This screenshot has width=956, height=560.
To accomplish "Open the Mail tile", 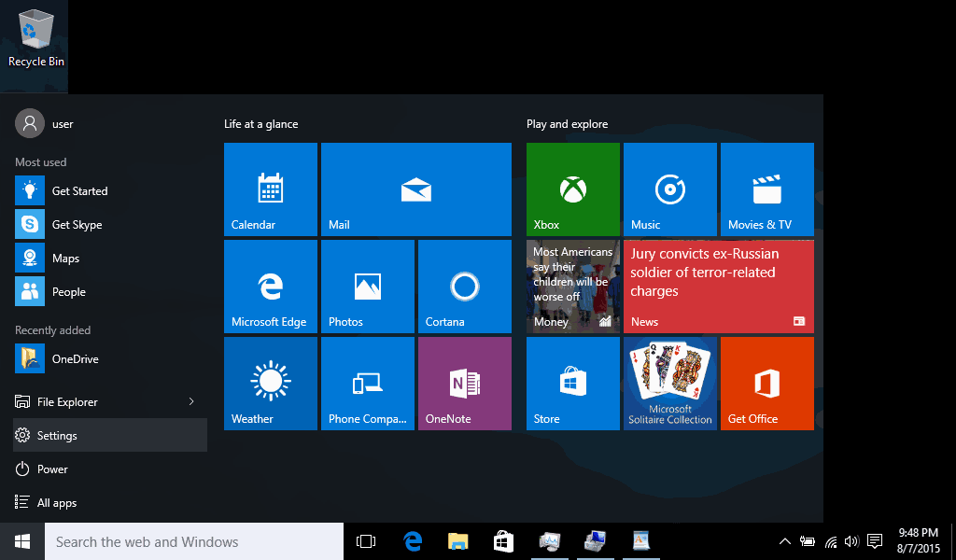I will click(x=416, y=189).
